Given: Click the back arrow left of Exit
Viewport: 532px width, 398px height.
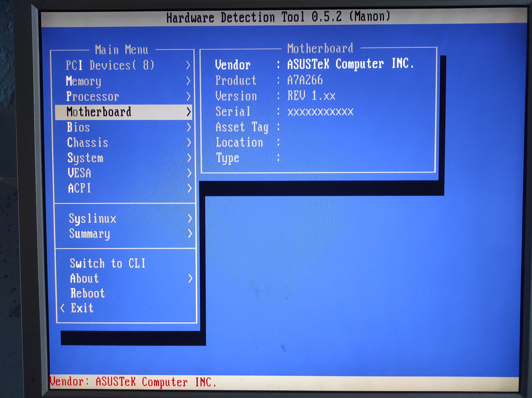Looking at the screenshot, I should [x=63, y=308].
